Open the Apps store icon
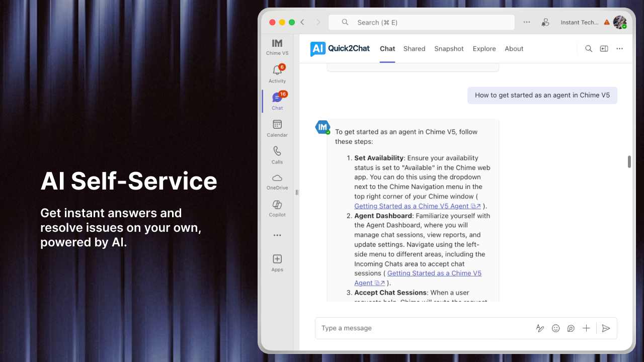Image resolution: width=644 pixels, height=362 pixels. point(277,259)
